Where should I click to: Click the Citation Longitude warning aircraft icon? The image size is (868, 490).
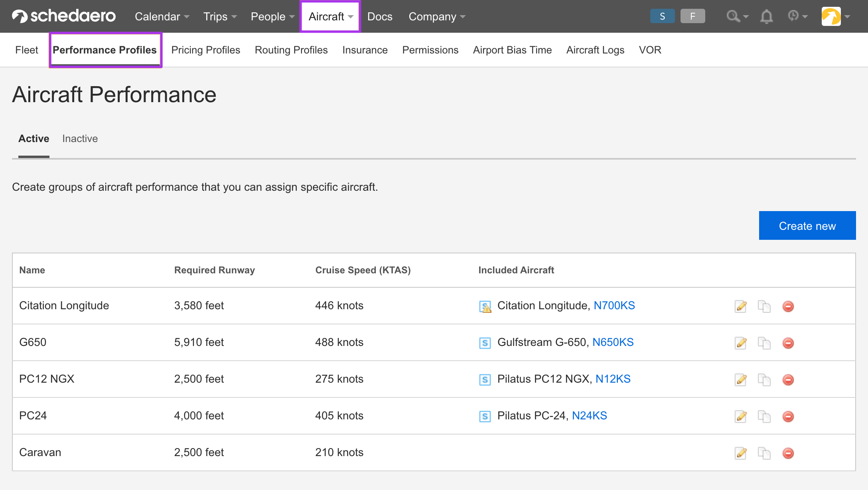485,306
